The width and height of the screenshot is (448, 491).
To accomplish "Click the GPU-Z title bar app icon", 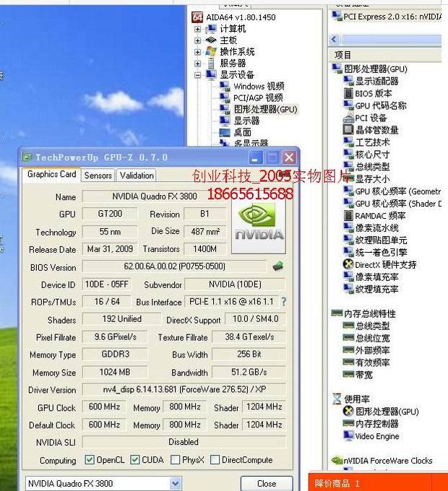I will tap(27, 157).
